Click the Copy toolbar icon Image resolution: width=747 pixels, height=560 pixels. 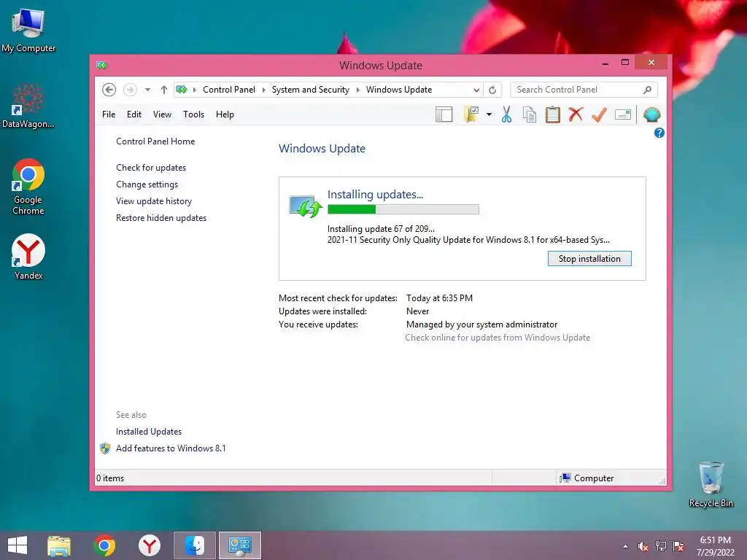click(x=530, y=114)
